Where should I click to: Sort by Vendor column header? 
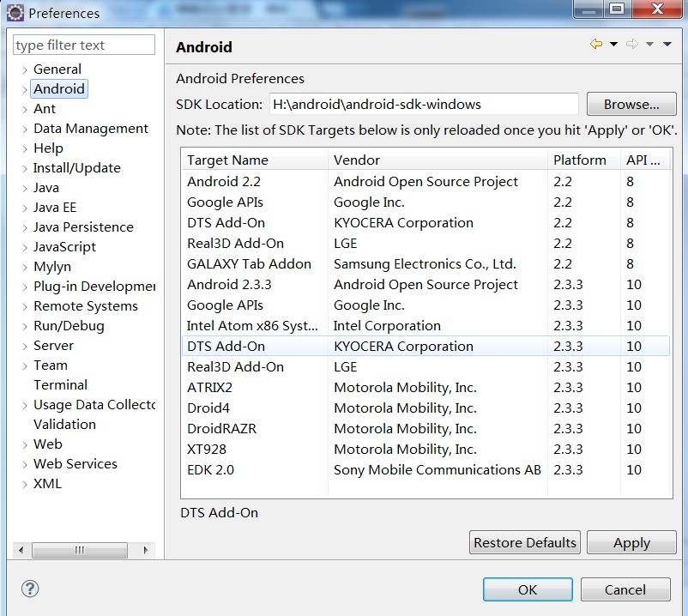(x=438, y=160)
